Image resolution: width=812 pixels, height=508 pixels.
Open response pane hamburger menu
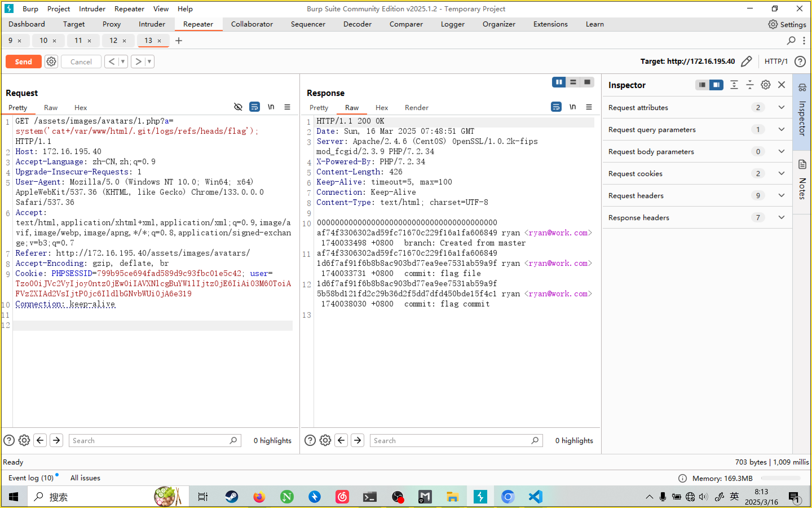coord(589,107)
